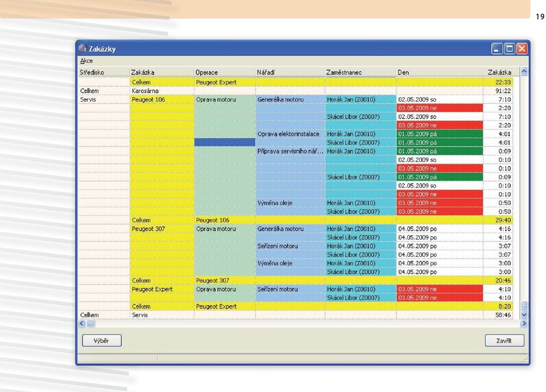Select the 22:33 total at the top
This screenshot has width=546, height=392.
[x=498, y=82]
